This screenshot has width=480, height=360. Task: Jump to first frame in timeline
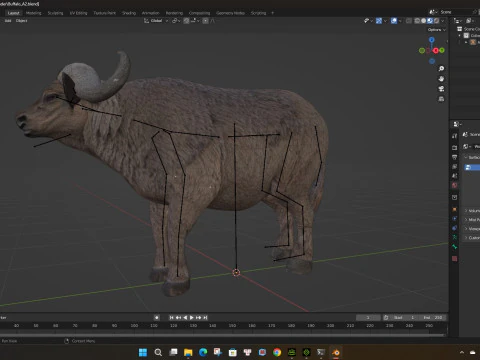[171, 318]
